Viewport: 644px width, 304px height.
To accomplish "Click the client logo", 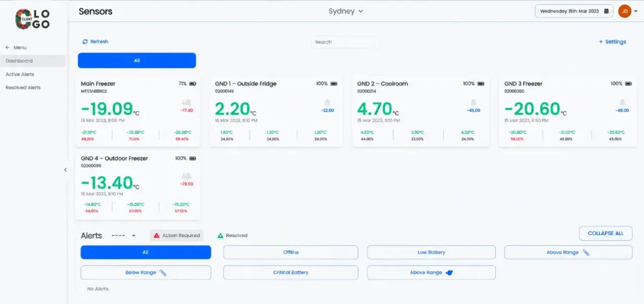I will coord(32,19).
